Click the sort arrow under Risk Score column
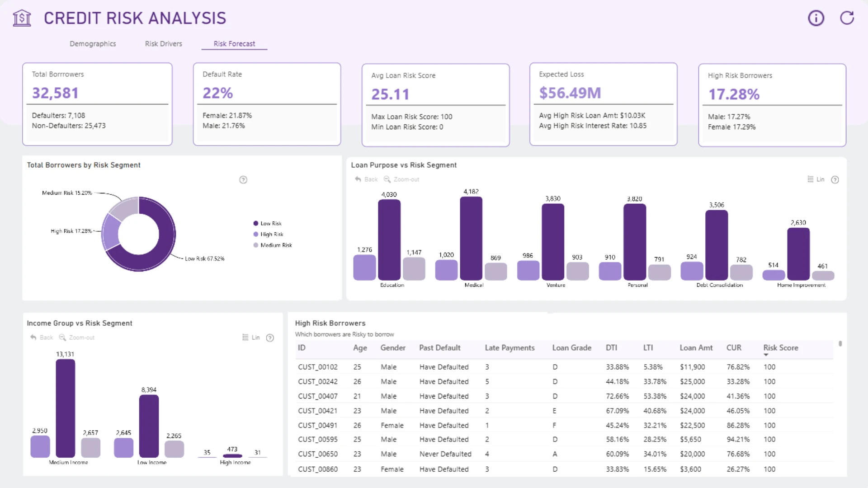 766,355
